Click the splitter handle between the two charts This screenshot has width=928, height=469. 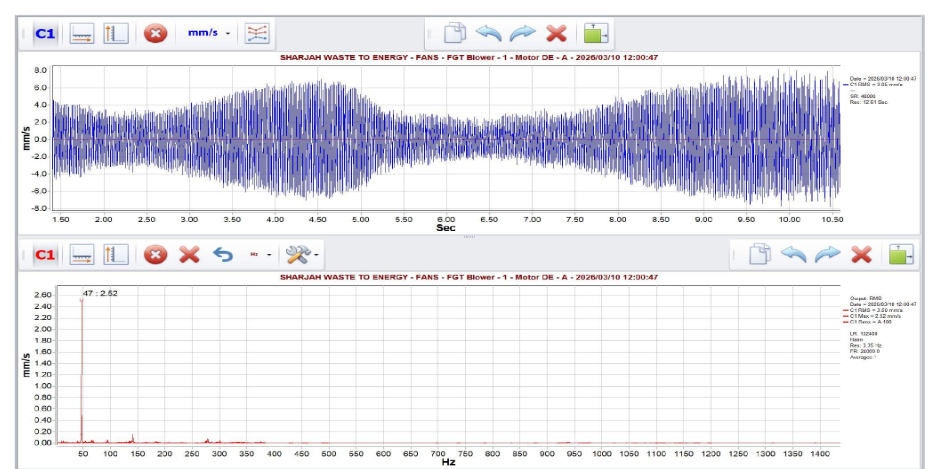pos(469,237)
